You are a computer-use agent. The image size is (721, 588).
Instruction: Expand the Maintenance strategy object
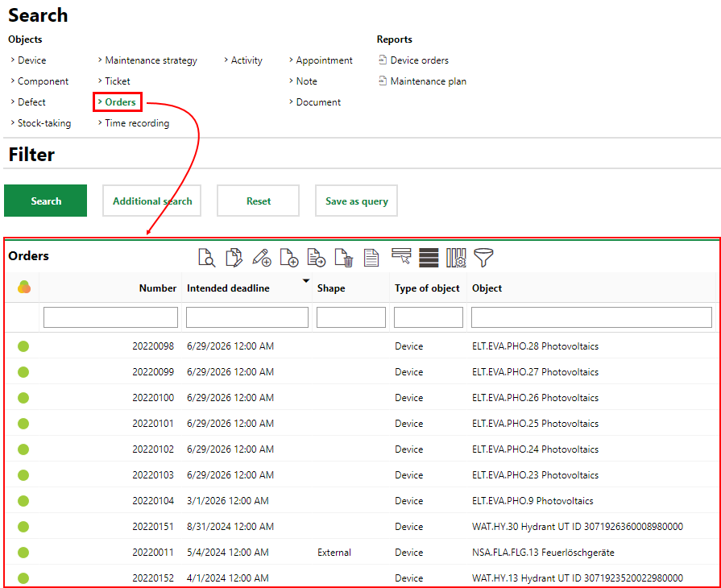point(151,60)
